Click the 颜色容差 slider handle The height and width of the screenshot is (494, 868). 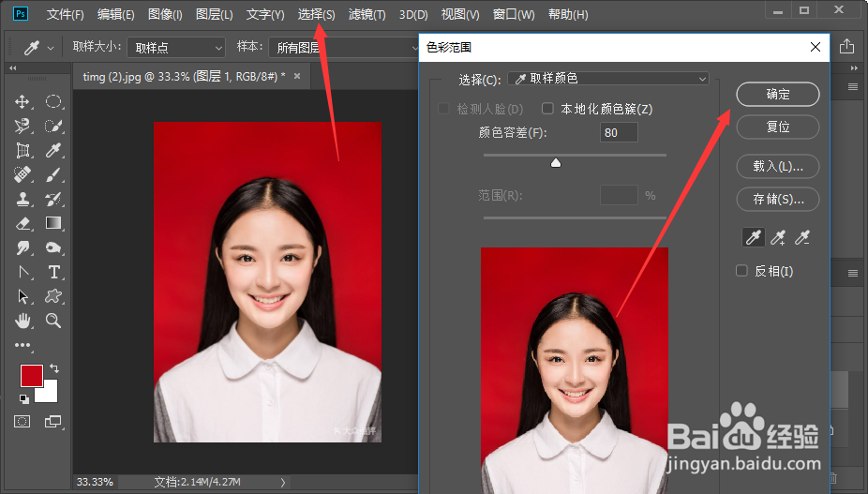click(556, 162)
